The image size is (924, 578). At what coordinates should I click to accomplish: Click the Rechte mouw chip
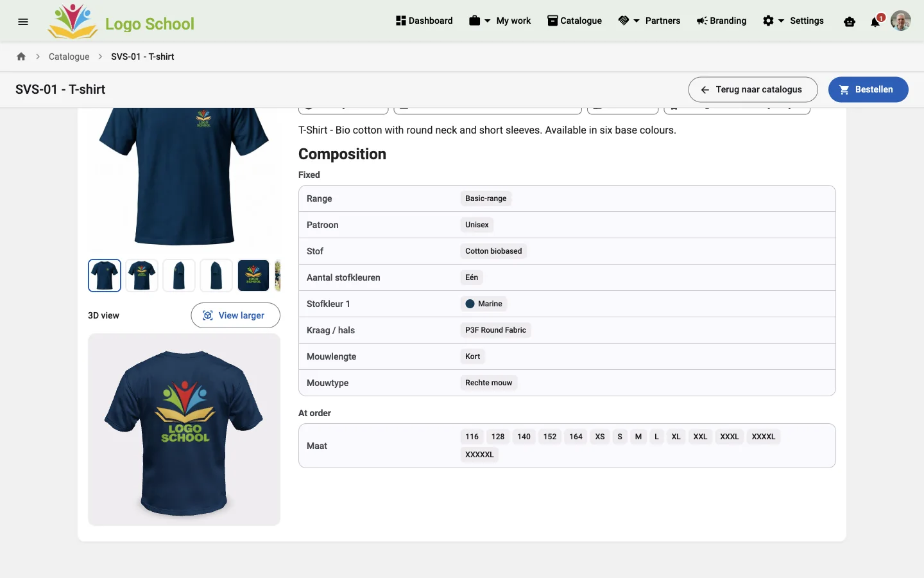[x=488, y=383]
